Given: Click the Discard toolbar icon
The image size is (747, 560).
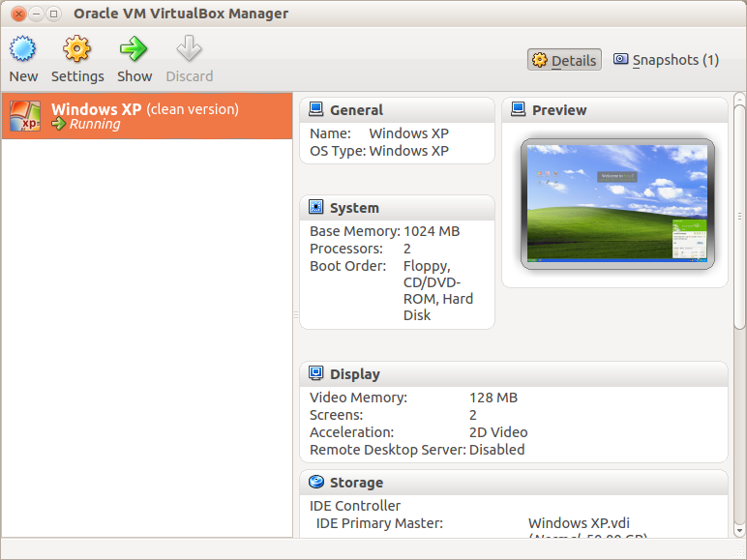Looking at the screenshot, I should click(189, 49).
